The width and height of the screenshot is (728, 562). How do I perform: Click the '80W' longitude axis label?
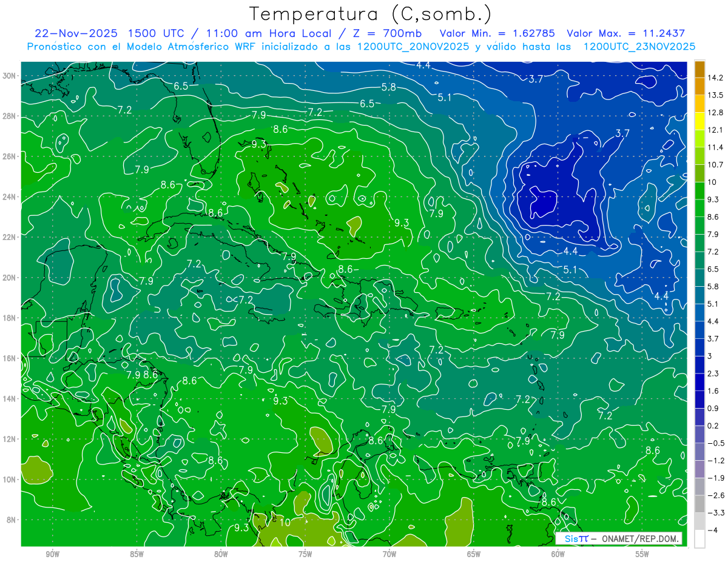[x=221, y=554]
